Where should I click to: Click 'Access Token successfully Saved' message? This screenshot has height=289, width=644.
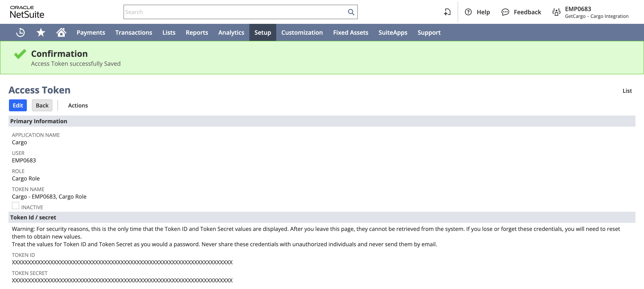click(76, 64)
